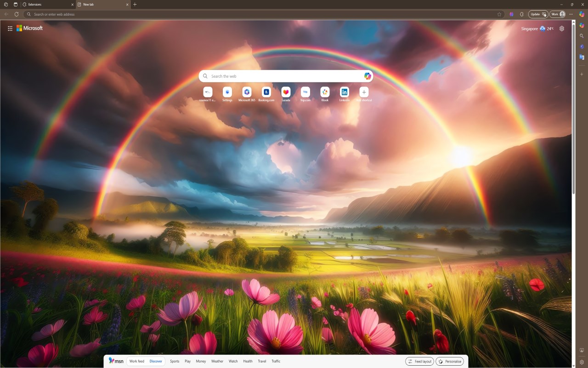Open the Sports feed category
Viewport: 588px width, 368px height.
(175, 361)
